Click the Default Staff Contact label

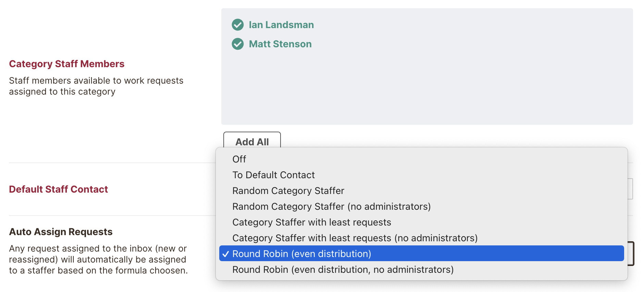click(58, 189)
